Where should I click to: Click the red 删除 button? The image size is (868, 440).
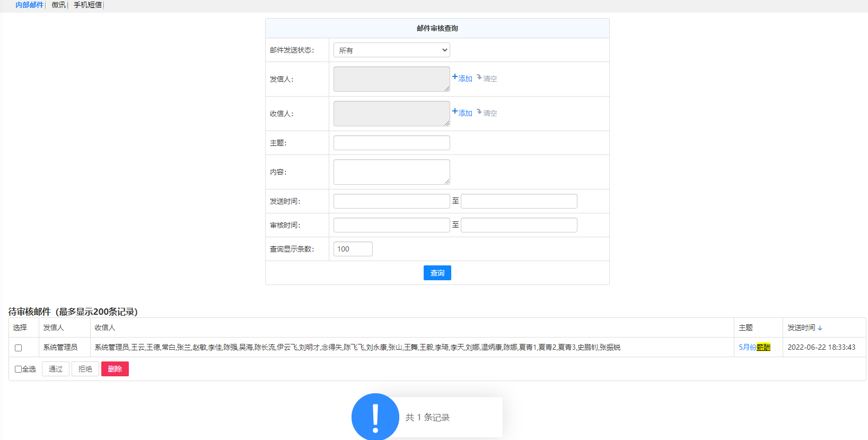115,369
